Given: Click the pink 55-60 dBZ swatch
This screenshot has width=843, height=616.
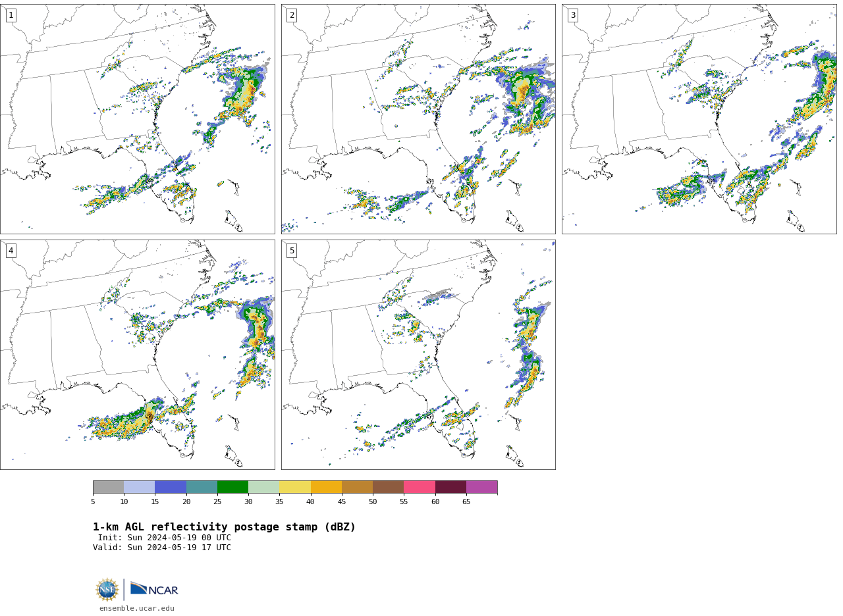Looking at the screenshot, I should pyautogui.click(x=420, y=487).
